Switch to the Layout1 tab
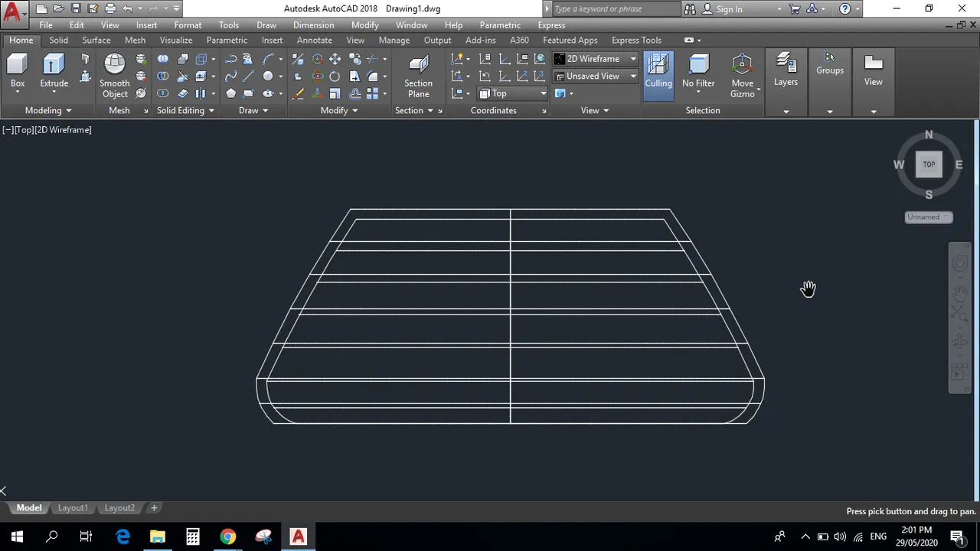Screen dimensions: 980x551 coord(73,508)
